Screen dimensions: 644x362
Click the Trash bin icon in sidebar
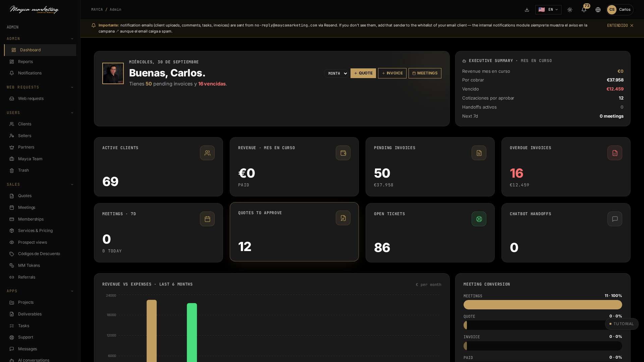[x=12, y=170]
